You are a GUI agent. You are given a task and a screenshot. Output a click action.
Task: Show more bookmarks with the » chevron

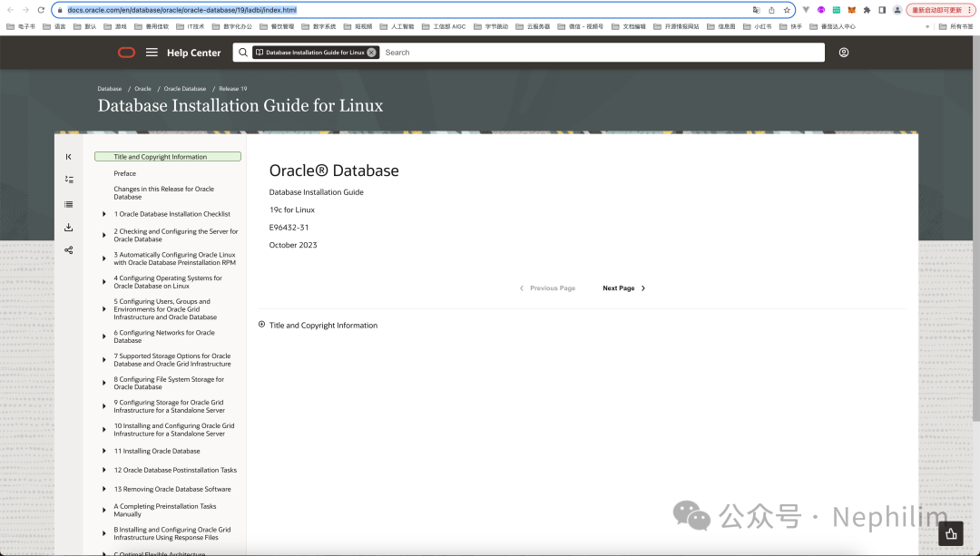coord(926,27)
